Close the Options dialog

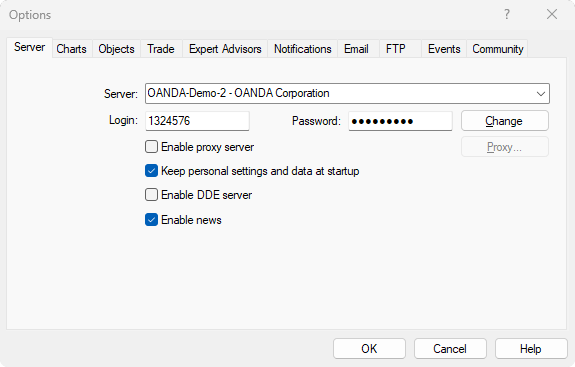[552, 14]
